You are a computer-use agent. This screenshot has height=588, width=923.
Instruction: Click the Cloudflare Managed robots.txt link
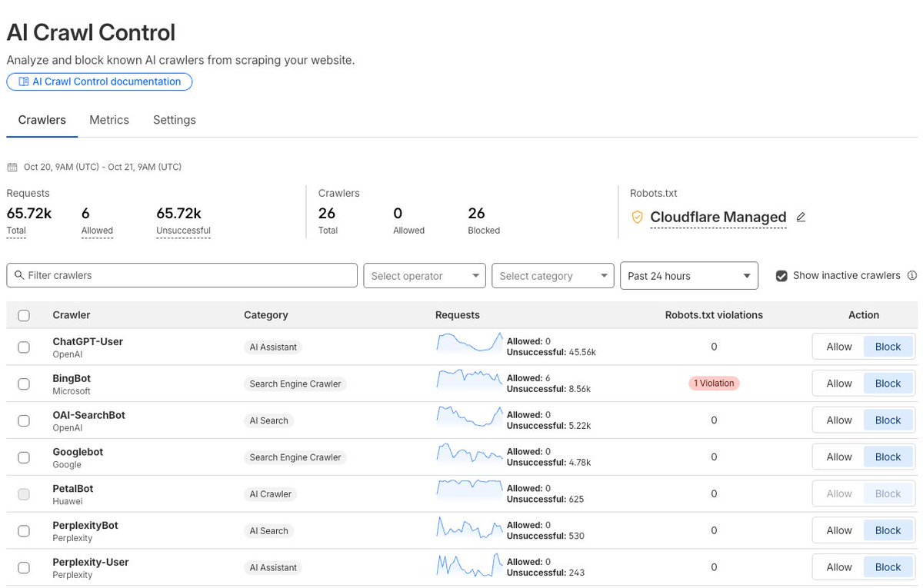(718, 217)
